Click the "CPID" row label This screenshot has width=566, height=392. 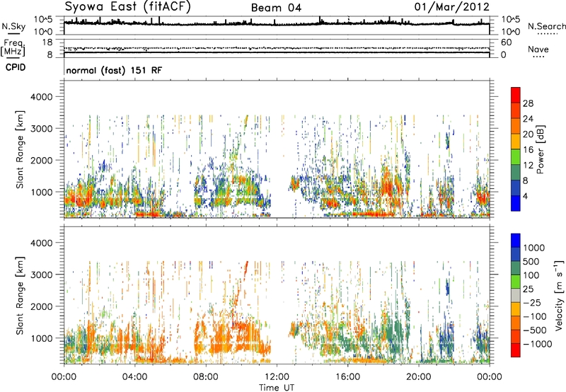pyautogui.click(x=16, y=67)
